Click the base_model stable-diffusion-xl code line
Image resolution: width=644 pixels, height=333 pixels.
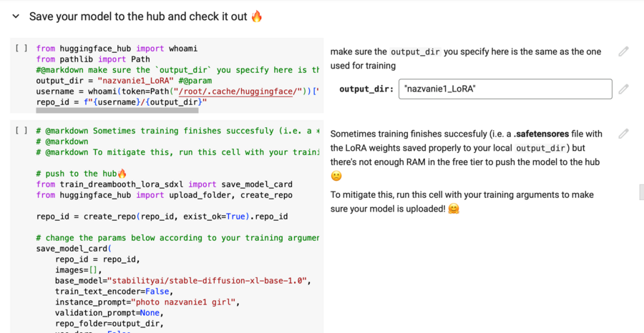coord(182,281)
